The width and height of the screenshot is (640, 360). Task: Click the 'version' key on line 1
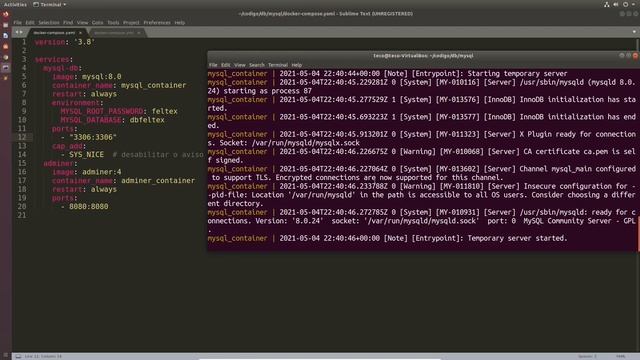click(x=50, y=42)
